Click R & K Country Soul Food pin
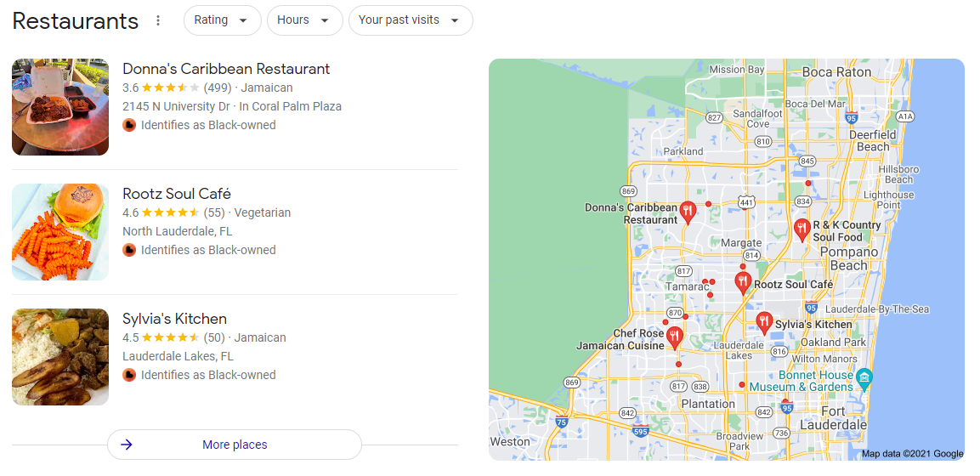Image resolution: width=980 pixels, height=476 pixels. [x=802, y=230]
